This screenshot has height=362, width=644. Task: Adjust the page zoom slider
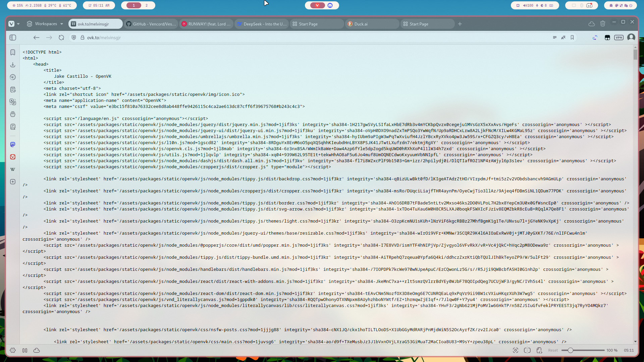click(x=570, y=350)
